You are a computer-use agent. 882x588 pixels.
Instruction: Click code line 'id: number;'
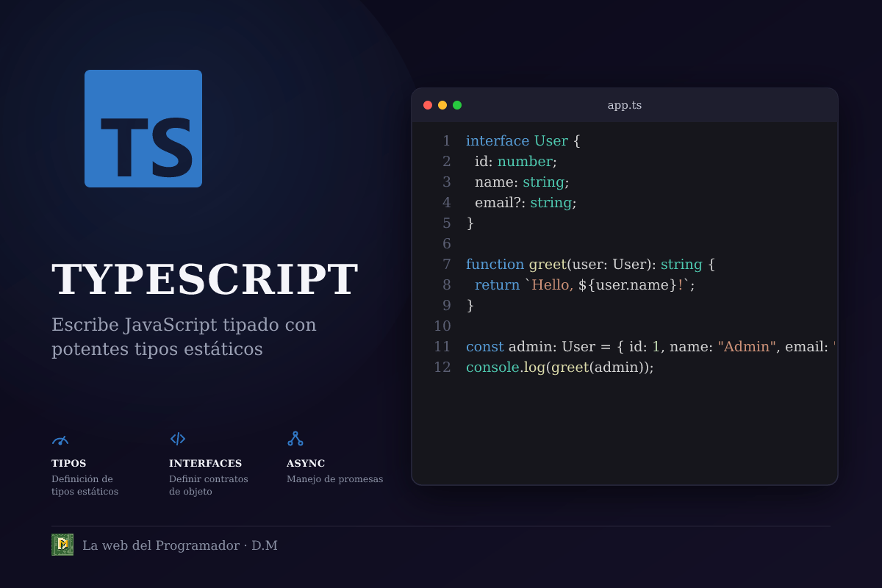click(516, 161)
